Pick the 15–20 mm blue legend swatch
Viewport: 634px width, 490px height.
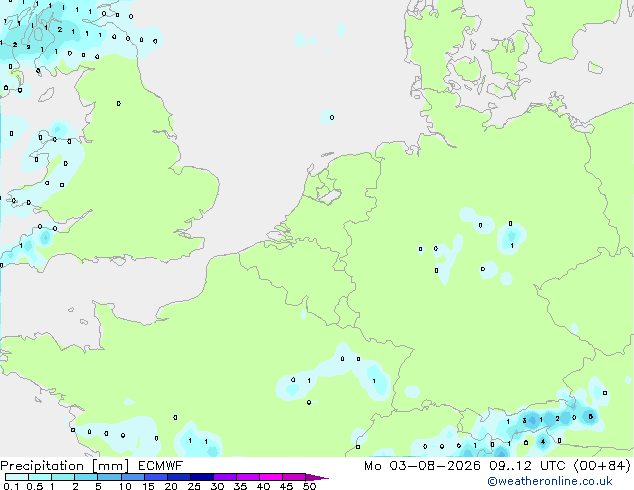155,477
